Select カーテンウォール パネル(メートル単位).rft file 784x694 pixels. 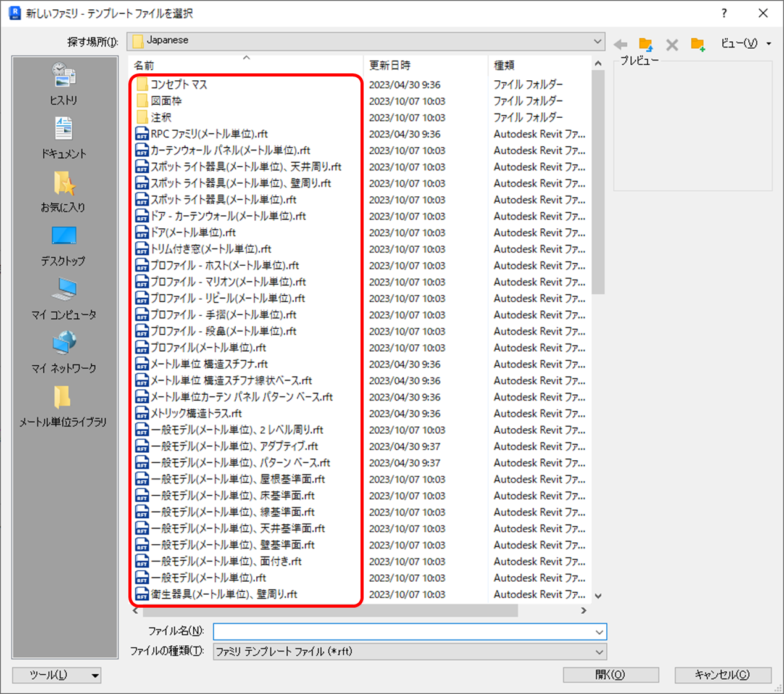[223, 151]
